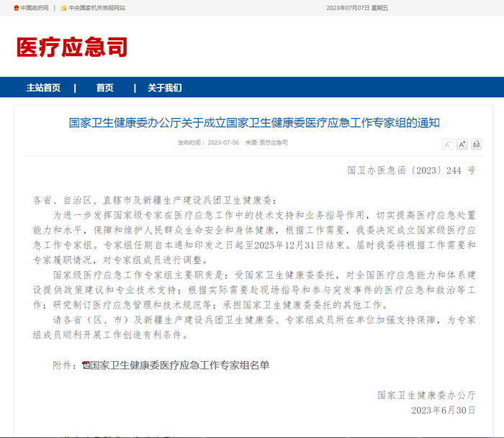
Task: Click the attachment file icon after 附件
Action: click(86, 365)
